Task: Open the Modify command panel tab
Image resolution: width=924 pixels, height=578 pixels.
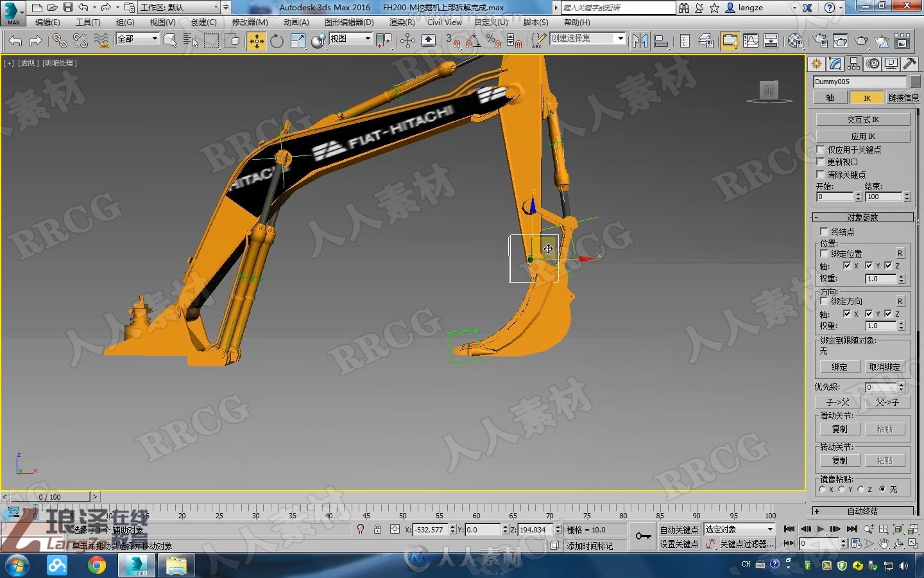Action: (835, 64)
